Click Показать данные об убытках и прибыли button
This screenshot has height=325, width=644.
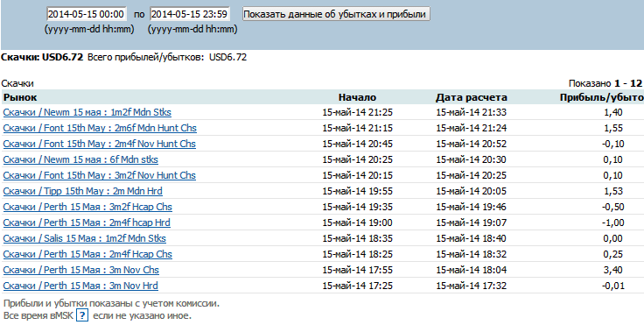(335, 14)
